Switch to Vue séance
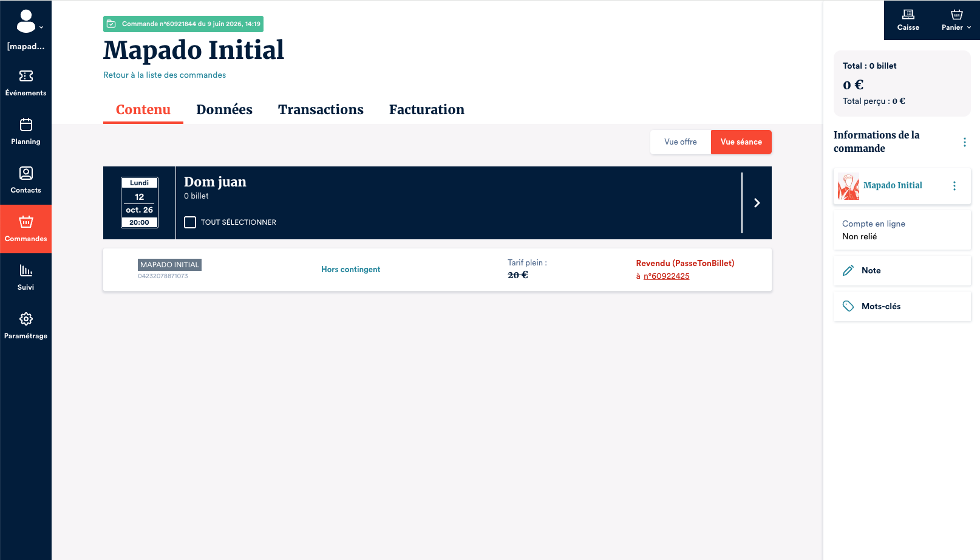980x560 pixels. point(741,142)
